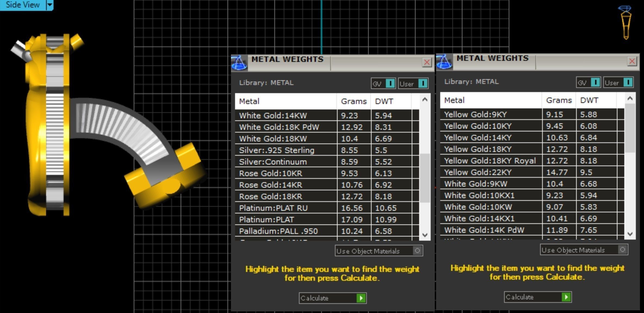The width and height of the screenshot is (644, 313).
Task: Close the right Metal Weights window
Action: coord(632,61)
